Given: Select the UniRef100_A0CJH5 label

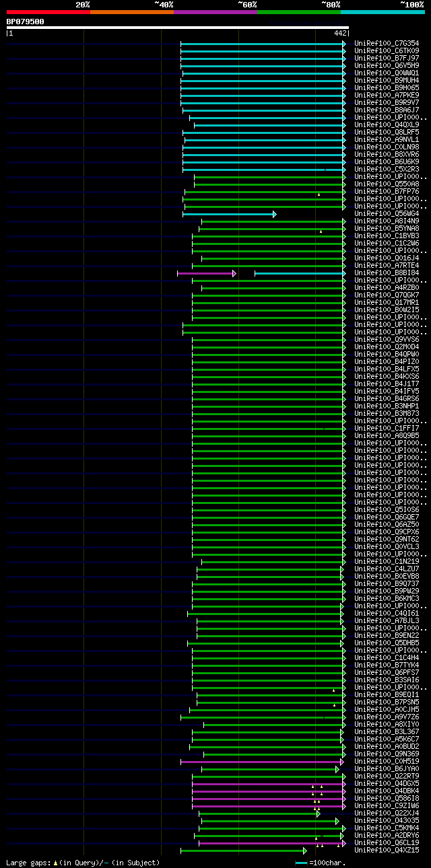Looking at the screenshot, I should click(387, 710).
